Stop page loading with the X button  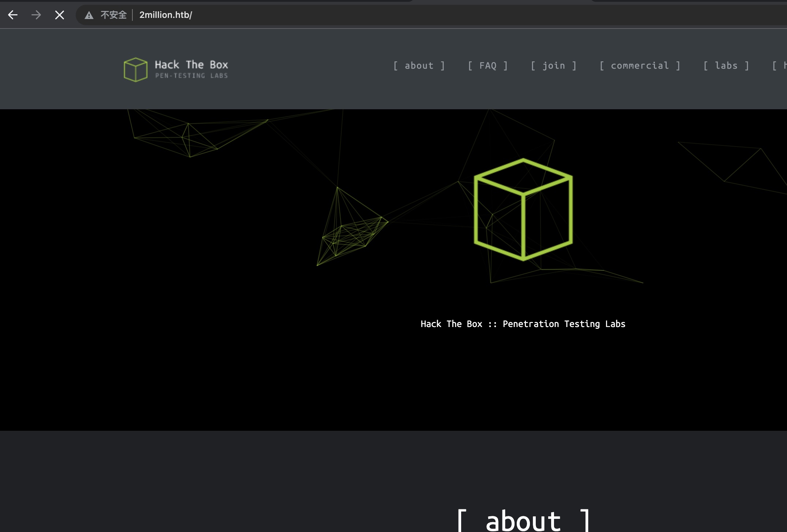(x=60, y=15)
